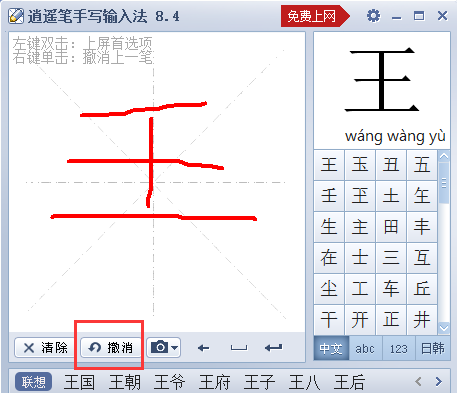Clear the handwriting with 清除 button
Screen dimensions: 457x393
pos(45,348)
